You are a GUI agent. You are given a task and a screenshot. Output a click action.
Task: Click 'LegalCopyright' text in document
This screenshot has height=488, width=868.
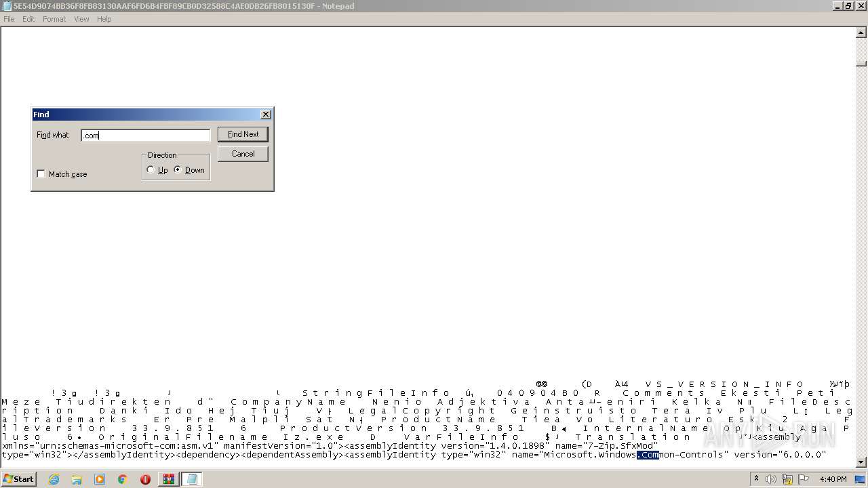click(x=422, y=411)
